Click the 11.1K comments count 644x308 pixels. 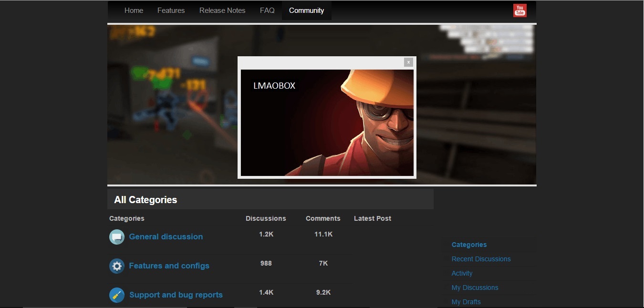click(x=323, y=234)
